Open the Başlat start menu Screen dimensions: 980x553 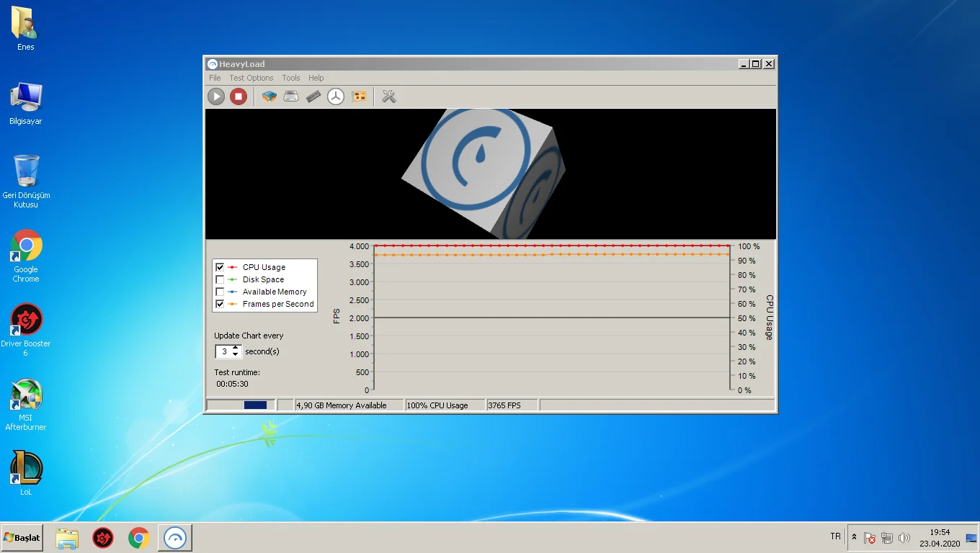[x=22, y=537]
